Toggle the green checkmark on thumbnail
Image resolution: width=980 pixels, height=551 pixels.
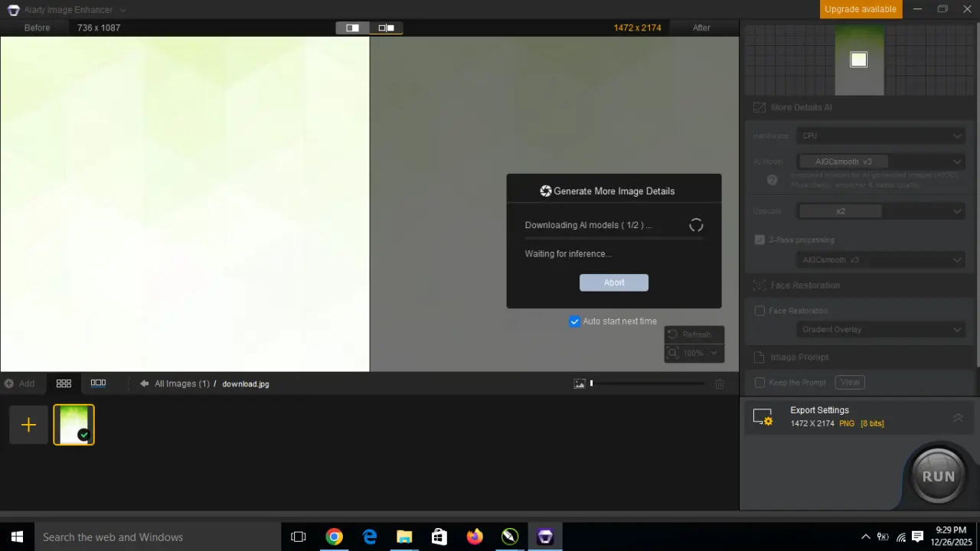pyautogui.click(x=83, y=435)
